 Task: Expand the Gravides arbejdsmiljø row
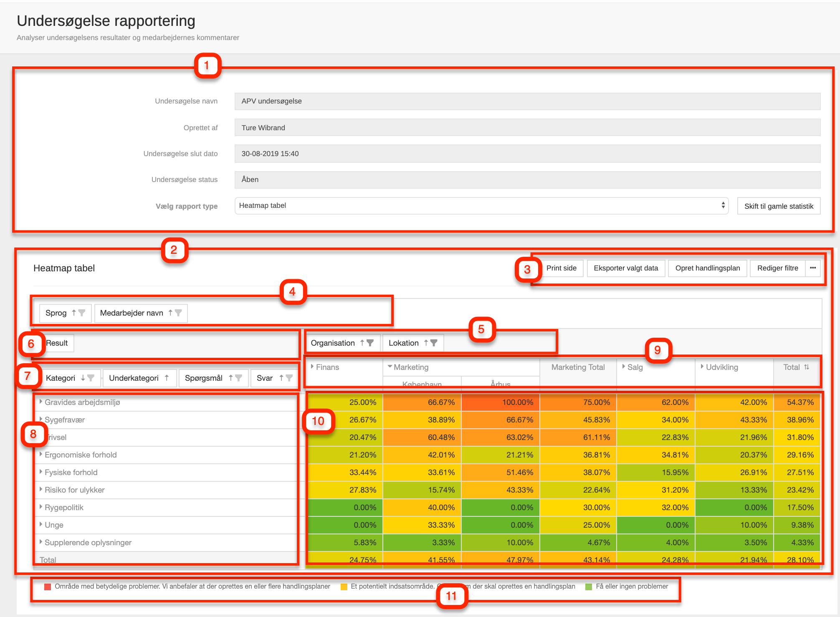[41, 402]
